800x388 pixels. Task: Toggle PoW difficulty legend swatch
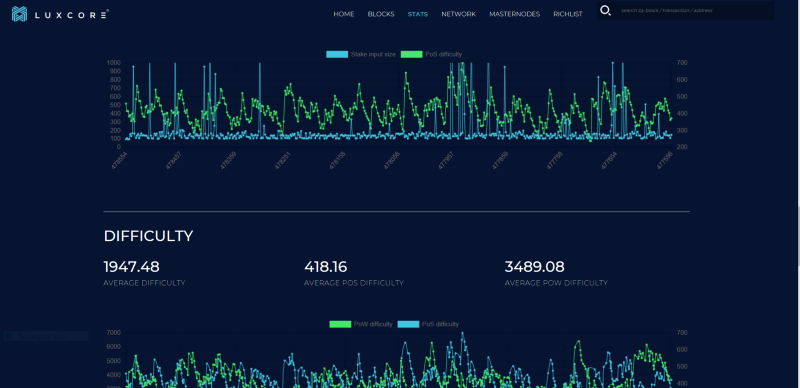(340, 324)
